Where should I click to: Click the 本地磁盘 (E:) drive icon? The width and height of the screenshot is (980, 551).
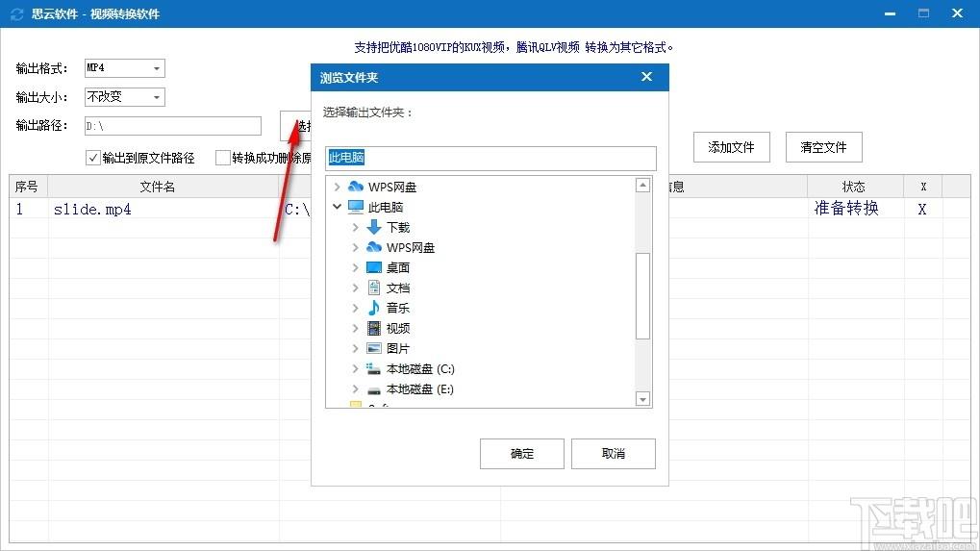click(374, 389)
